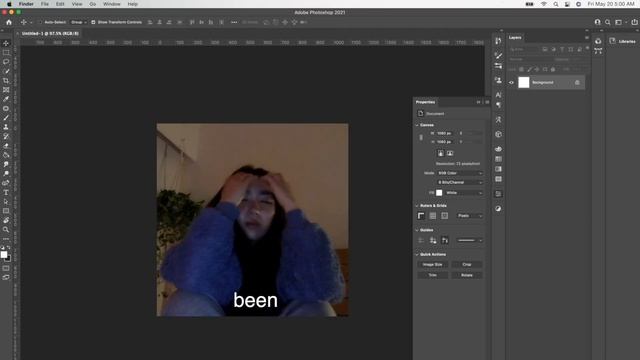
Task: Toggle Show Transform Controls checkbox
Action: pyautogui.click(x=93, y=22)
